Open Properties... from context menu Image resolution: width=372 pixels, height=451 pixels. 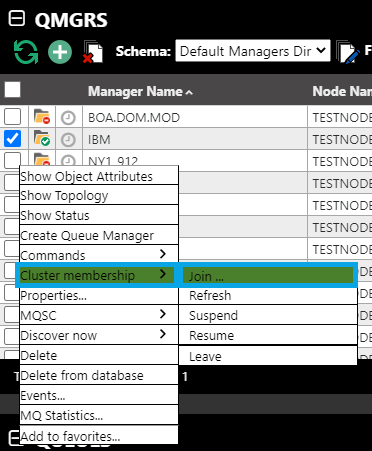99,295
